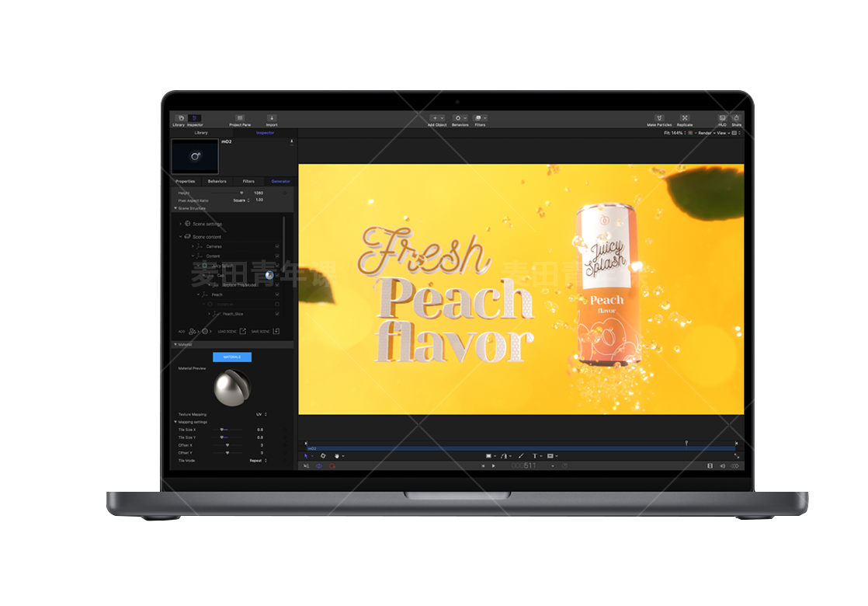
Task: Click the Add objects group icon
Action: click(193, 331)
